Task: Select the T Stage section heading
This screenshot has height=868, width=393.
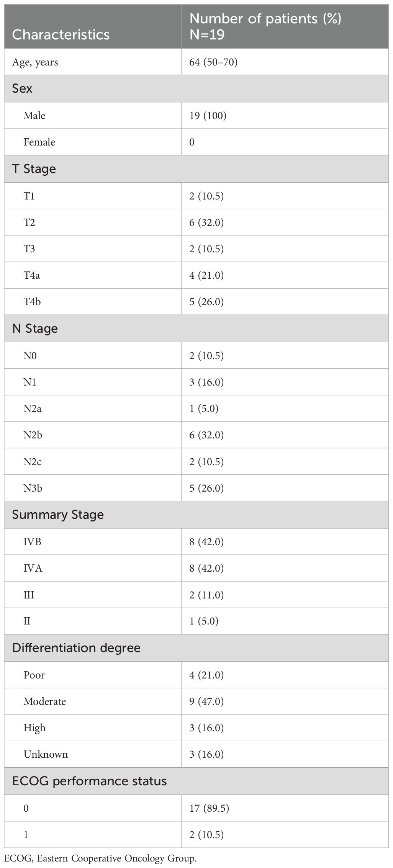Action: (x=34, y=169)
